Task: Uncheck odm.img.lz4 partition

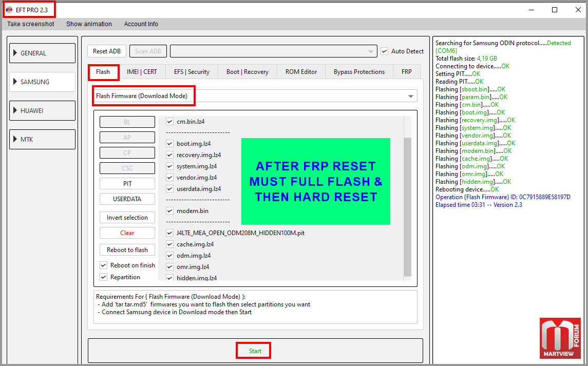Action: tap(170, 255)
